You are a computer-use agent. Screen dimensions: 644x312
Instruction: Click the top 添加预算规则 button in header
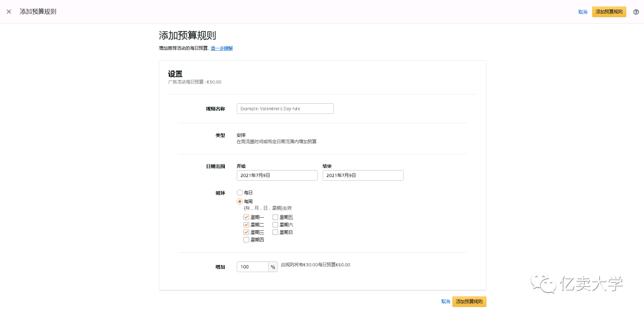(x=609, y=12)
